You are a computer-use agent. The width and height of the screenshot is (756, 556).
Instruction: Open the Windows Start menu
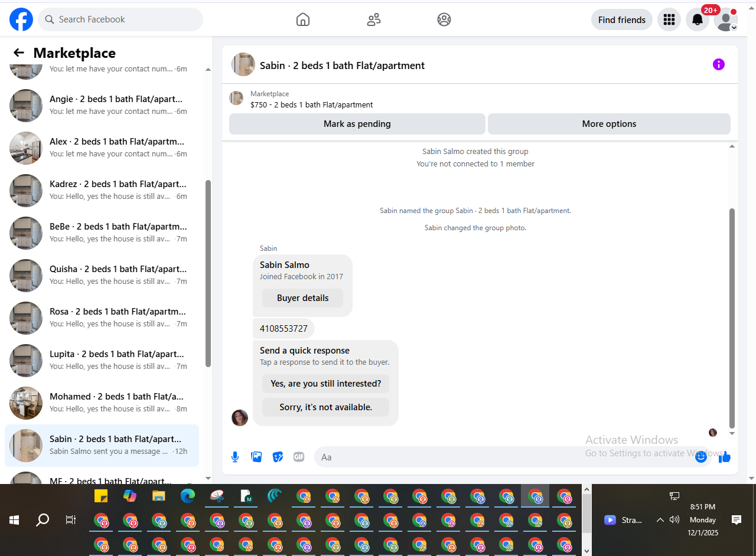tap(14, 520)
